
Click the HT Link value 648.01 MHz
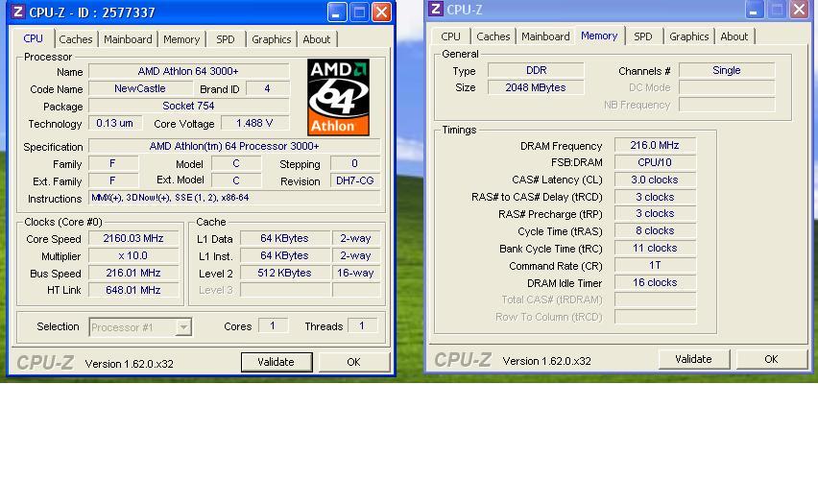pyautogui.click(x=133, y=290)
